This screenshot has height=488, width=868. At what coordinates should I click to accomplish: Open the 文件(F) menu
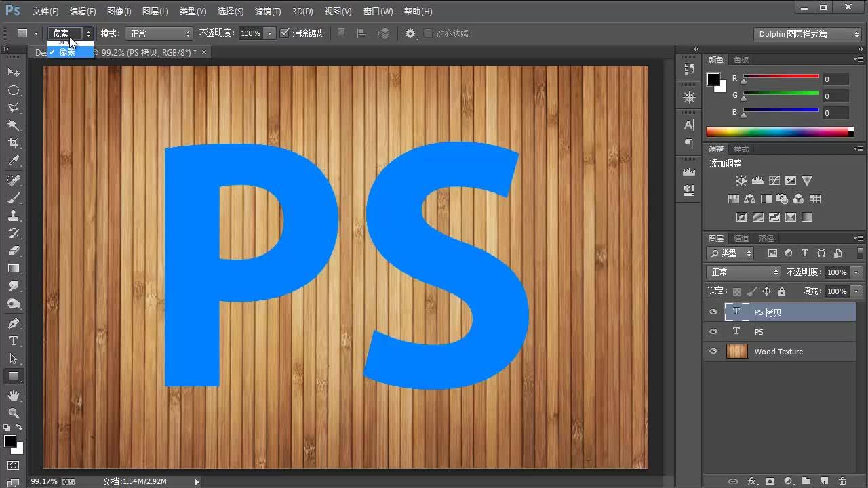click(x=45, y=12)
